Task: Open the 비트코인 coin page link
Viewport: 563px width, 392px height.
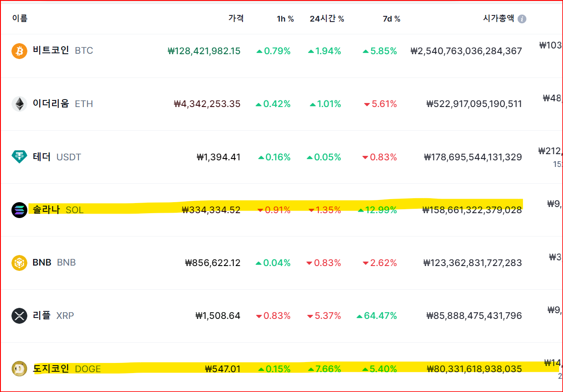Action: point(51,50)
